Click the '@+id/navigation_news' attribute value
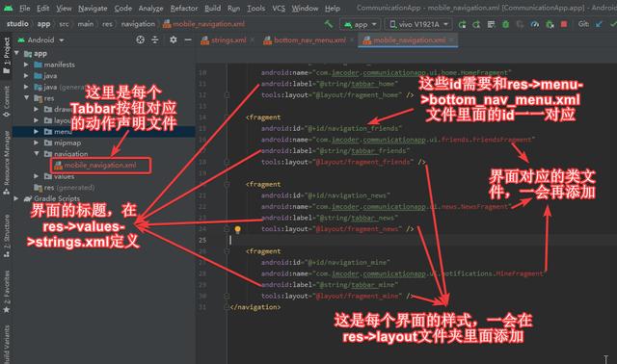This screenshot has height=364, width=617. click(x=348, y=195)
